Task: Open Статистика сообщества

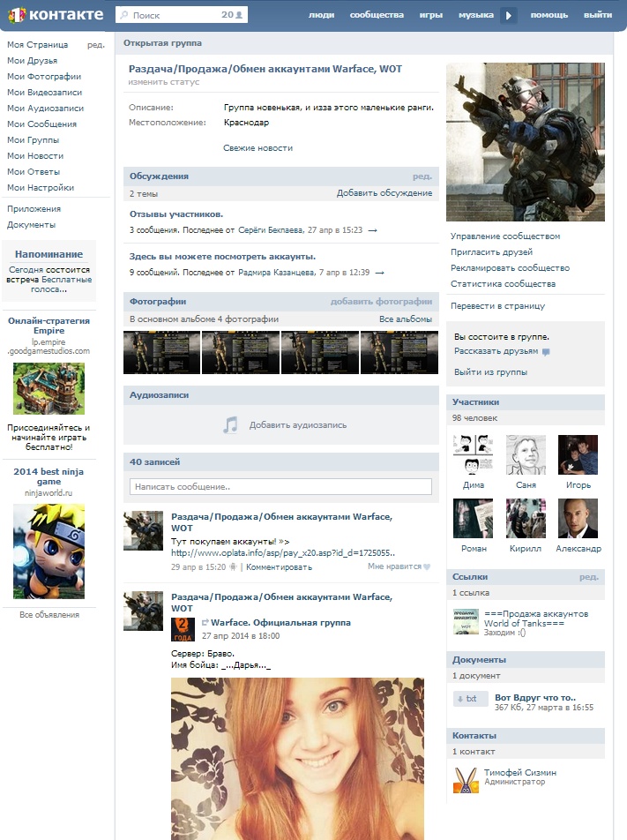Action: click(503, 284)
